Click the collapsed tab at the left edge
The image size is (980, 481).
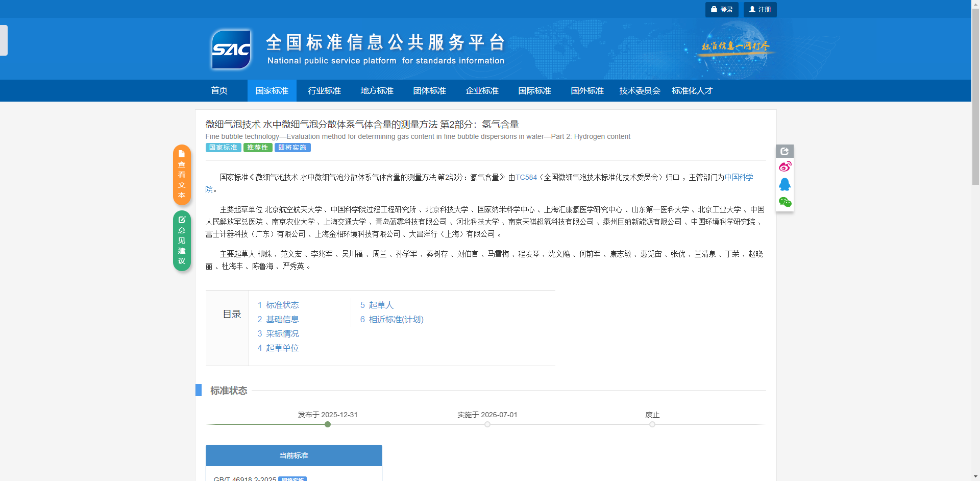4,40
